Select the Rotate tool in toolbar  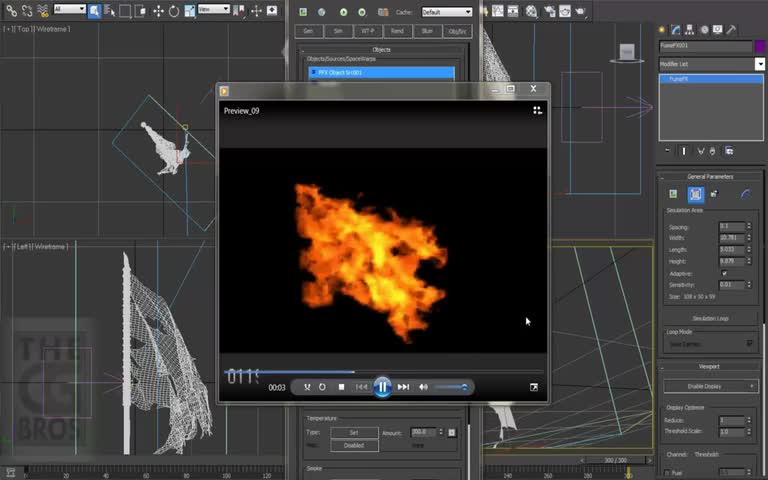click(x=174, y=11)
